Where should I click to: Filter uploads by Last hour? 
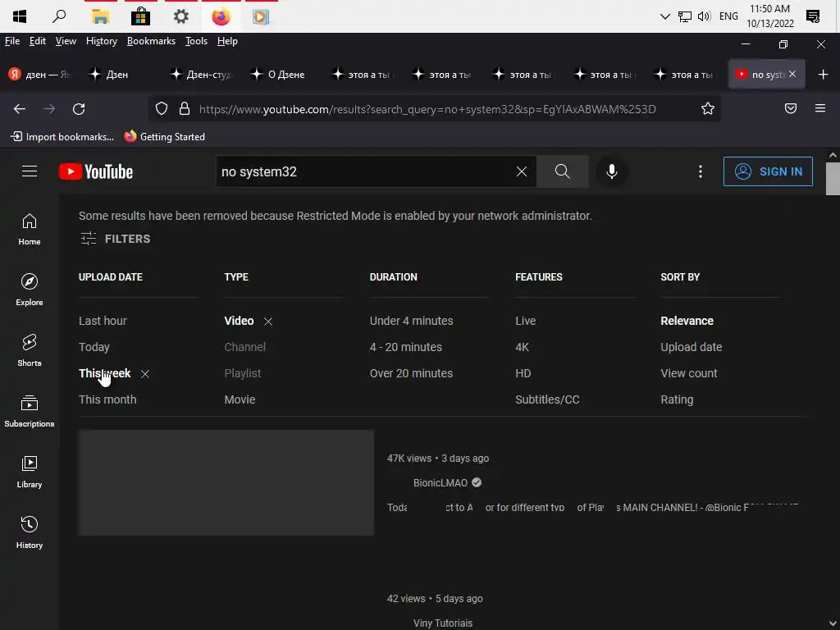(x=103, y=321)
